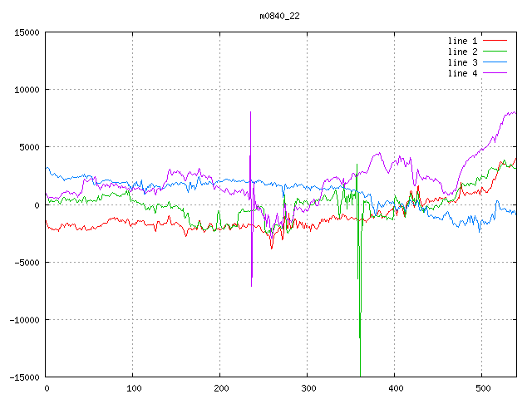The width and height of the screenshot is (532, 399).
Task: Select the 'line 1' legend label
Action: (x=463, y=41)
